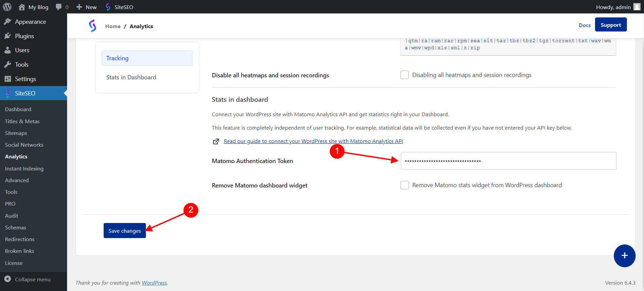
Task: Click the Appearance paintbrush icon
Action: 8,22
